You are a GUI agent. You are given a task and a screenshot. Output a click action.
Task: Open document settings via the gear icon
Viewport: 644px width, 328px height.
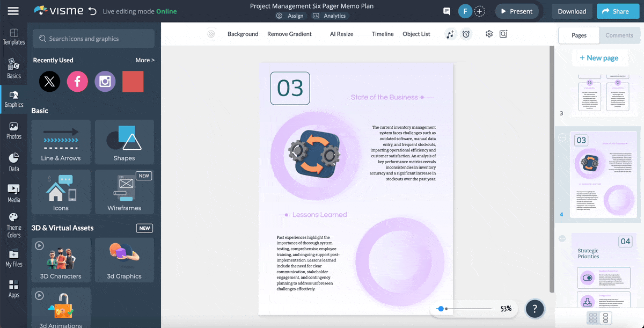tap(489, 34)
